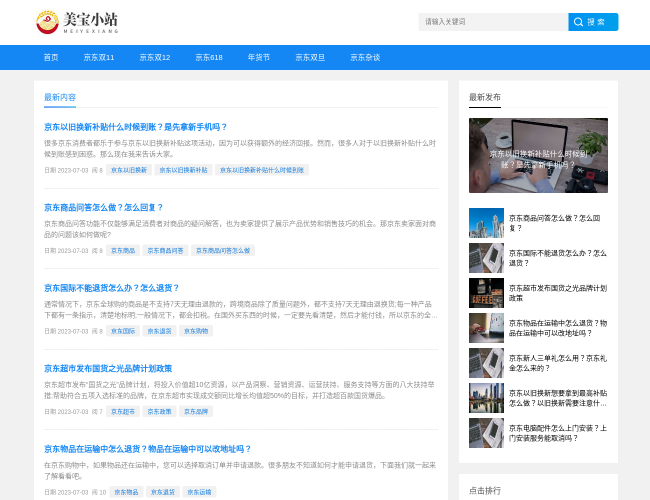Click the 京东物品 tag
This screenshot has height=500, width=650.
click(126, 492)
